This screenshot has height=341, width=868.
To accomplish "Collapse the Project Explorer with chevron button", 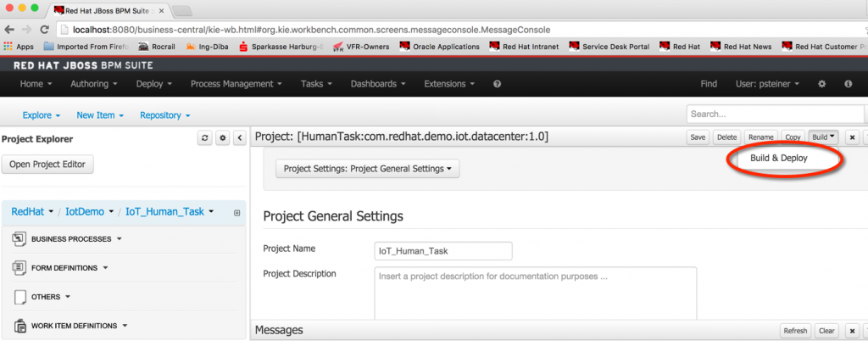I will tap(240, 138).
